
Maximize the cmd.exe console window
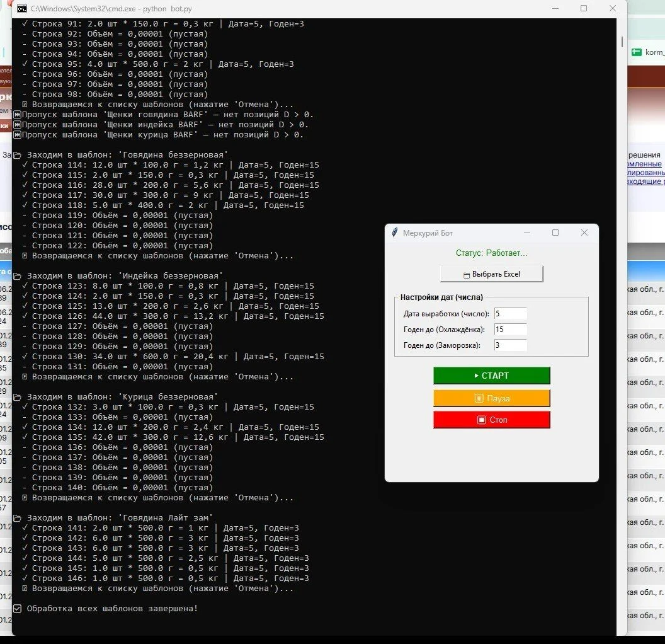[584, 8]
